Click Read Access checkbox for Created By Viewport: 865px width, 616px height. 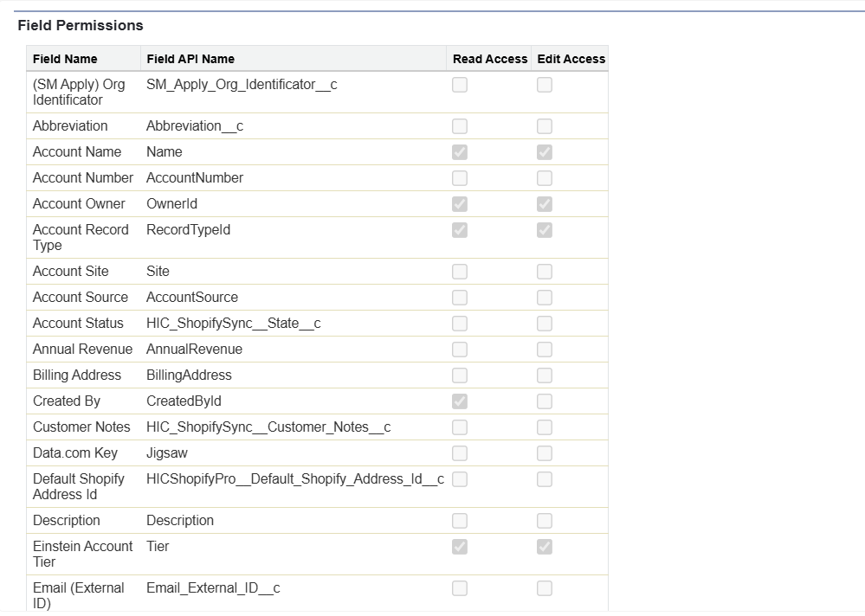tap(460, 401)
